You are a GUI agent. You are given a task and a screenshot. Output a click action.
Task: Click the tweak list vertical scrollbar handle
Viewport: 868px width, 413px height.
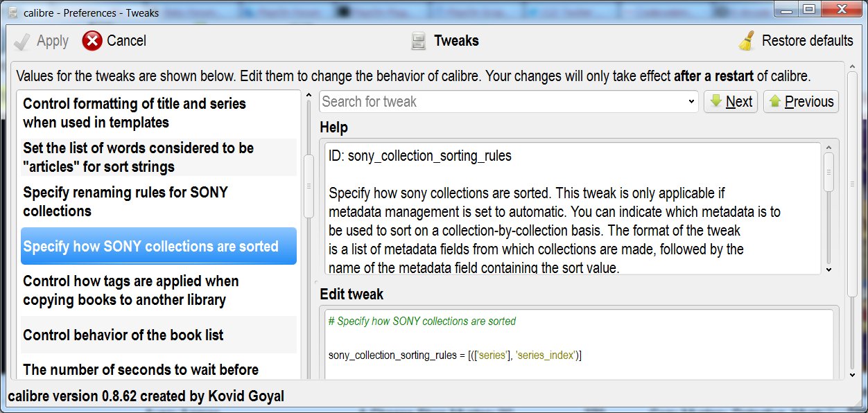tap(309, 186)
